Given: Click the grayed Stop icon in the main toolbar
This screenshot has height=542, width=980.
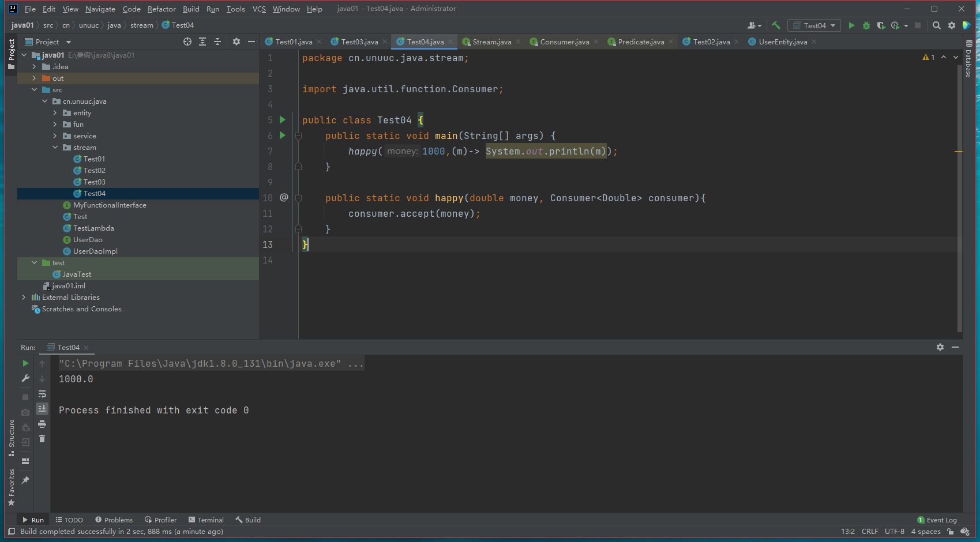Looking at the screenshot, I should pos(918,25).
